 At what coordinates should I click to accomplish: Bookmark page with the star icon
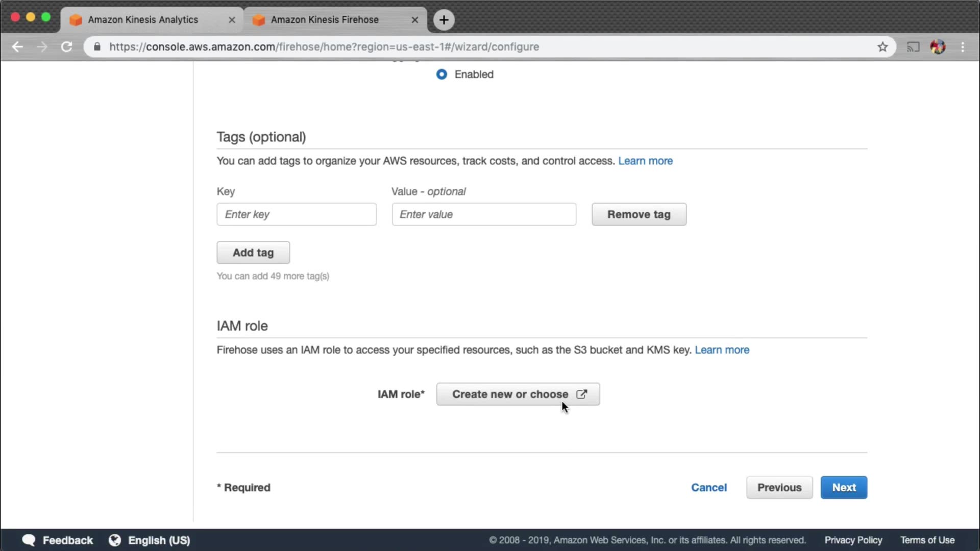[883, 47]
